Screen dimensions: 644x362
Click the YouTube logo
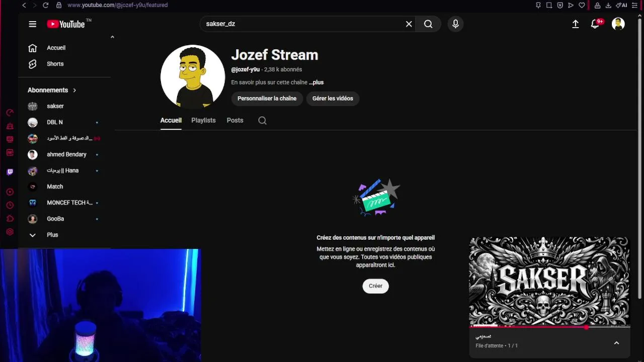tap(66, 24)
